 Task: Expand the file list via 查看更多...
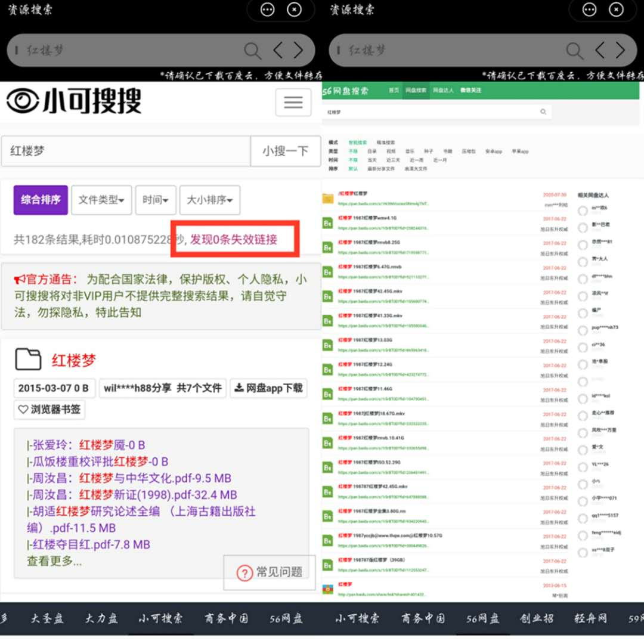[54, 561]
